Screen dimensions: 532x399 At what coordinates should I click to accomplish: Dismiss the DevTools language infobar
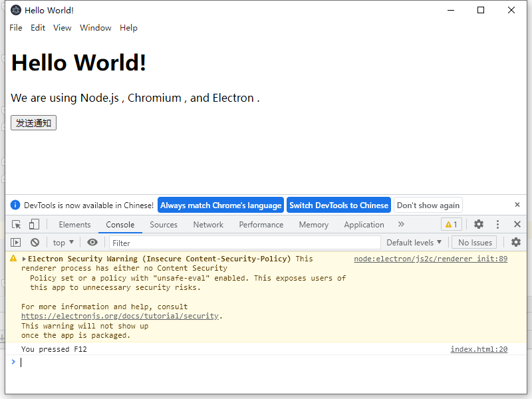517,205
